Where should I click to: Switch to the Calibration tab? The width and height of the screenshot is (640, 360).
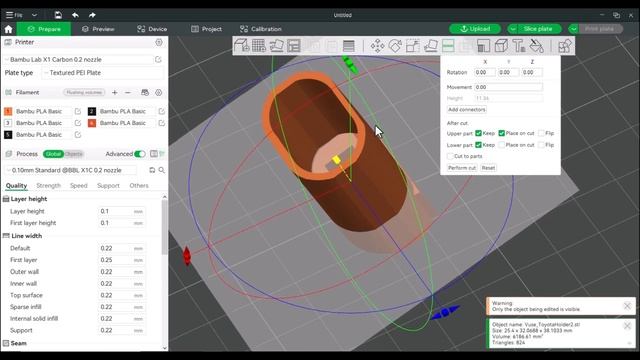(261, 29)
